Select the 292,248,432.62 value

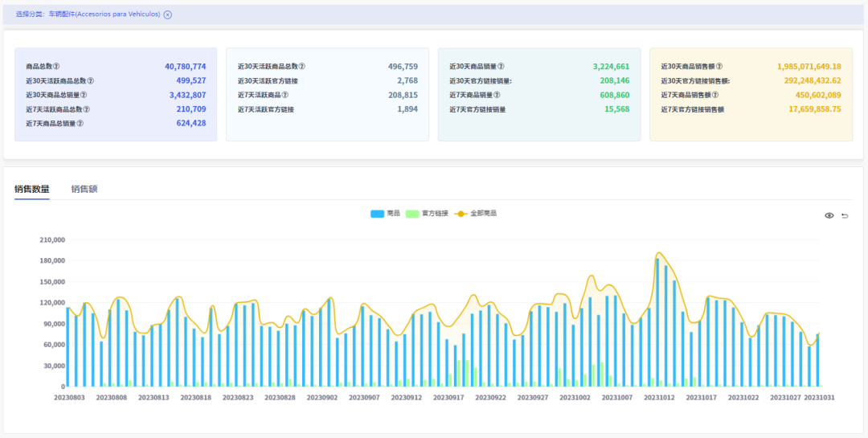(812, 81)
